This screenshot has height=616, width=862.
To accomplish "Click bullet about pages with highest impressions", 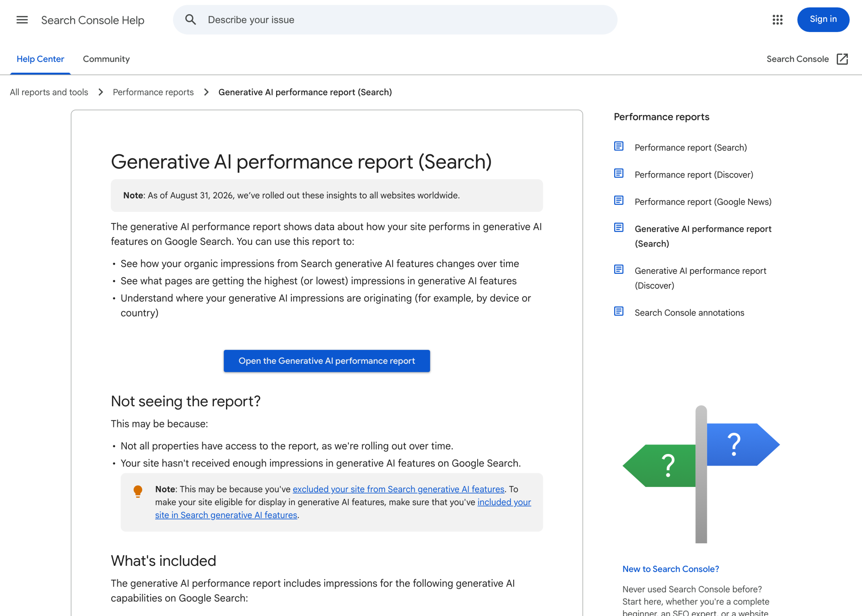I will point(318,281).
